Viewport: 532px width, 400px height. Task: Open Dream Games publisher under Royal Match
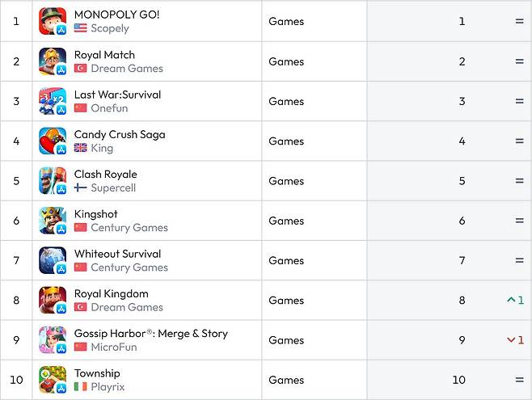coord(126,69)
